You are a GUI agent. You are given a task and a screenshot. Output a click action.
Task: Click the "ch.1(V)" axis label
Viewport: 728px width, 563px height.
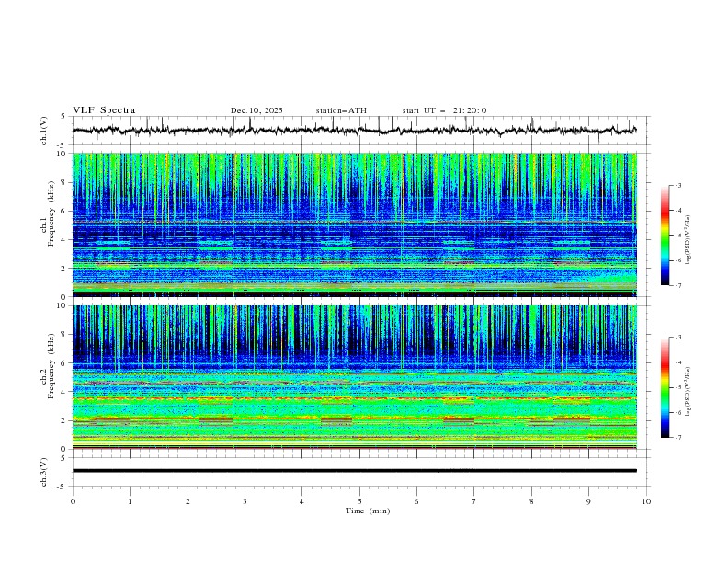tap(44, 131)
